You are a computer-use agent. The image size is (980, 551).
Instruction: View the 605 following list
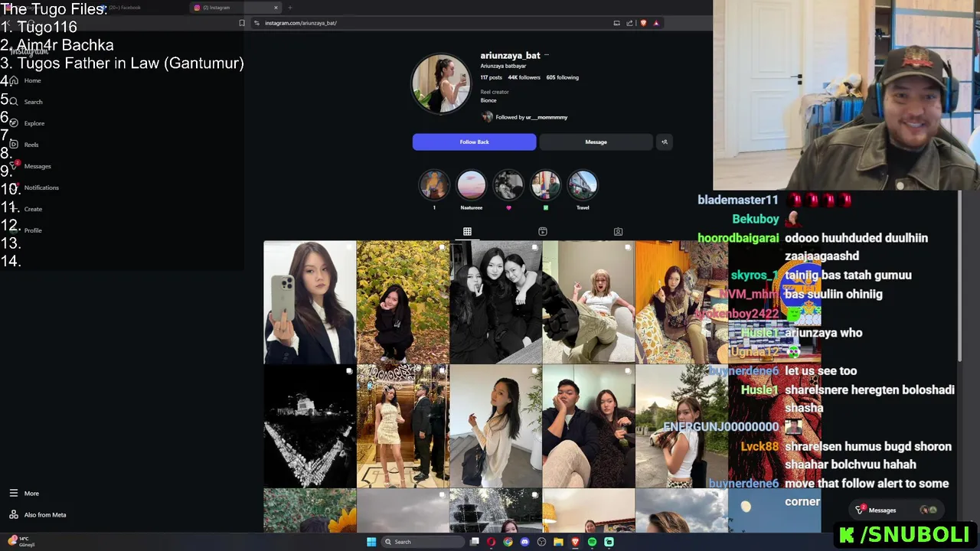coord(563,77)
